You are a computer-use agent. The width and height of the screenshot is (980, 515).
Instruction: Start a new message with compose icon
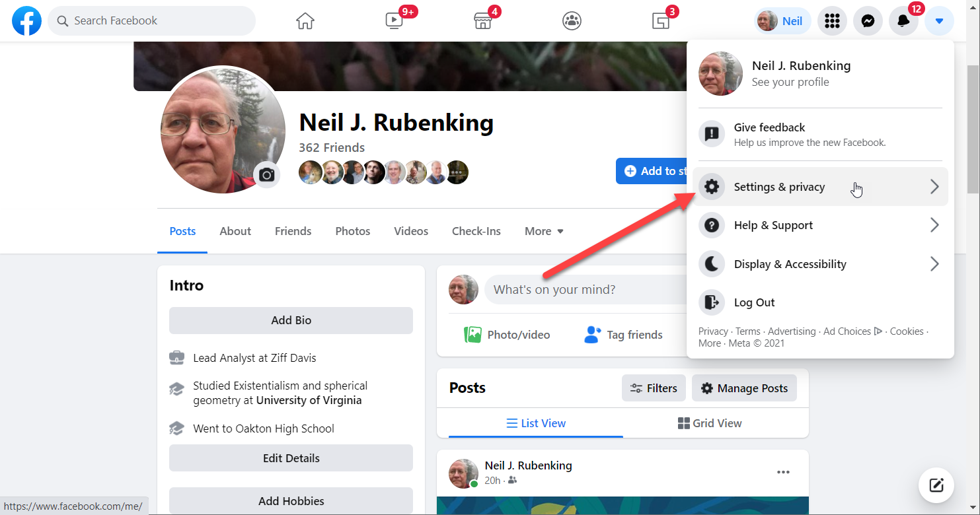pos(936,485)
